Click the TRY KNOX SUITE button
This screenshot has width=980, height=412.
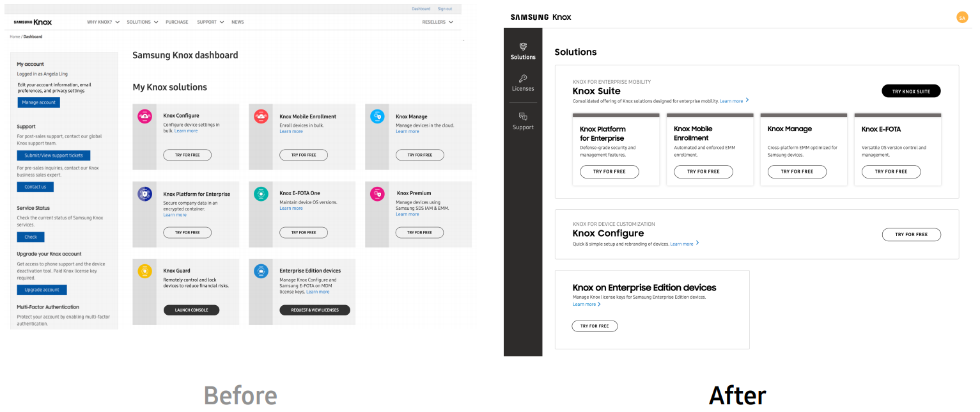point(911,91)
